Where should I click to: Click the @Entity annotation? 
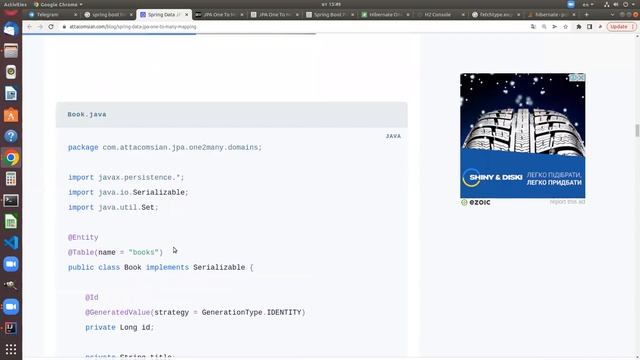(x=83, y=238)
